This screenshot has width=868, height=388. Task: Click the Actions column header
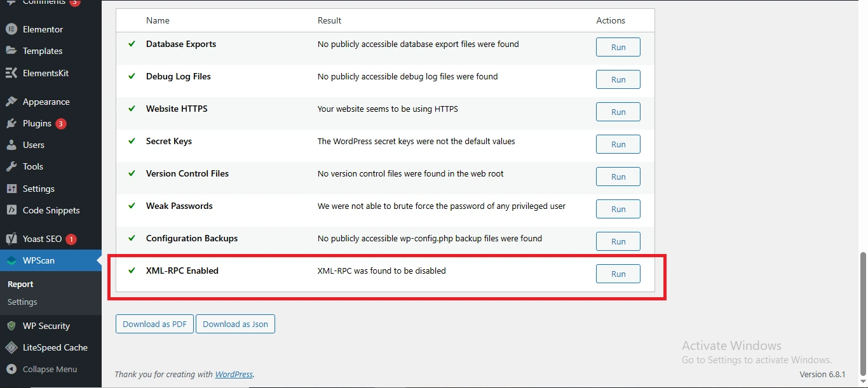coord(611,20)
